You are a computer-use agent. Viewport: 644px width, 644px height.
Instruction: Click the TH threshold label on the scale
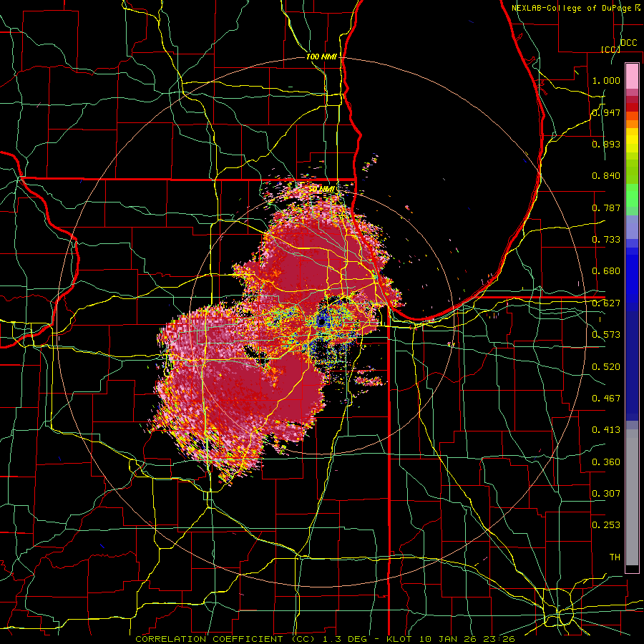pyautogui.click(x=615, y=557)
